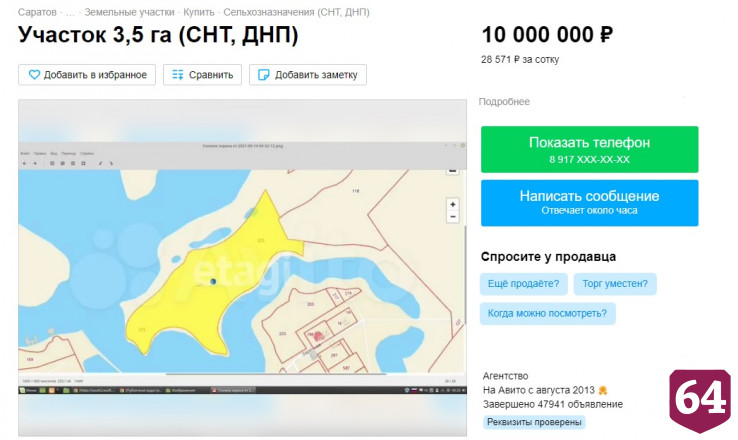This screenshot has width=738, height=440.
Task: Click the agency logo with number 64
Action: [x=700, y=400]
